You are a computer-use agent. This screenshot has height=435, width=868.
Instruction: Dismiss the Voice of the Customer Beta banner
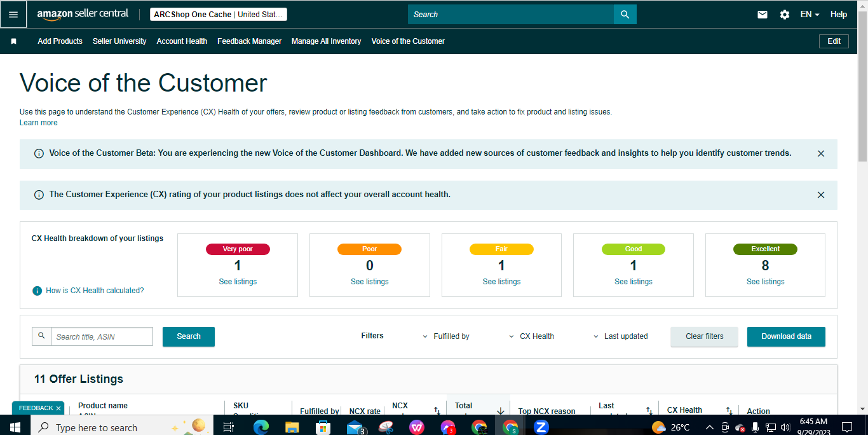pyautogui.click(x=821, y=153)
